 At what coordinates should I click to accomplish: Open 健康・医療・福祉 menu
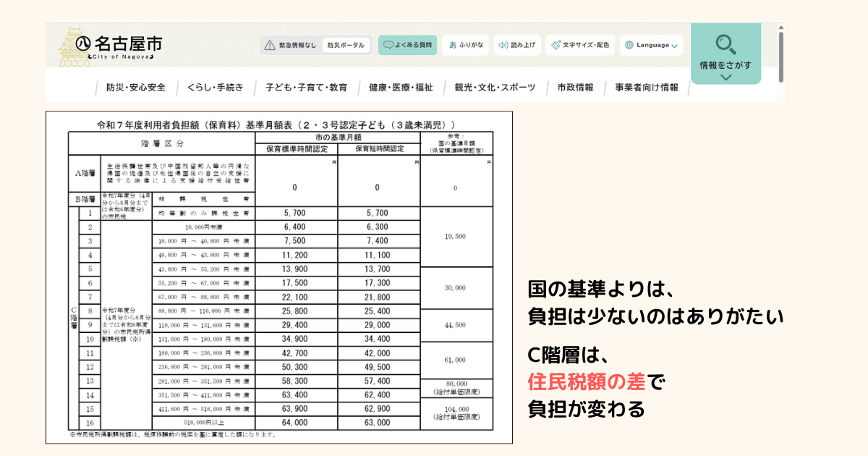pos(401,88)
